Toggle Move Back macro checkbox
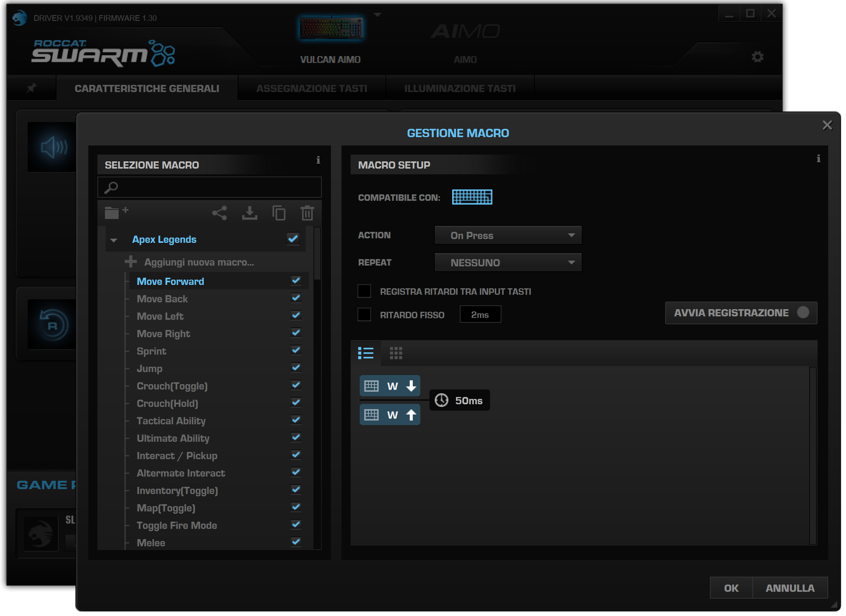Image resolution: width=846 pixels, height=616 pixels. coord(296,298)
